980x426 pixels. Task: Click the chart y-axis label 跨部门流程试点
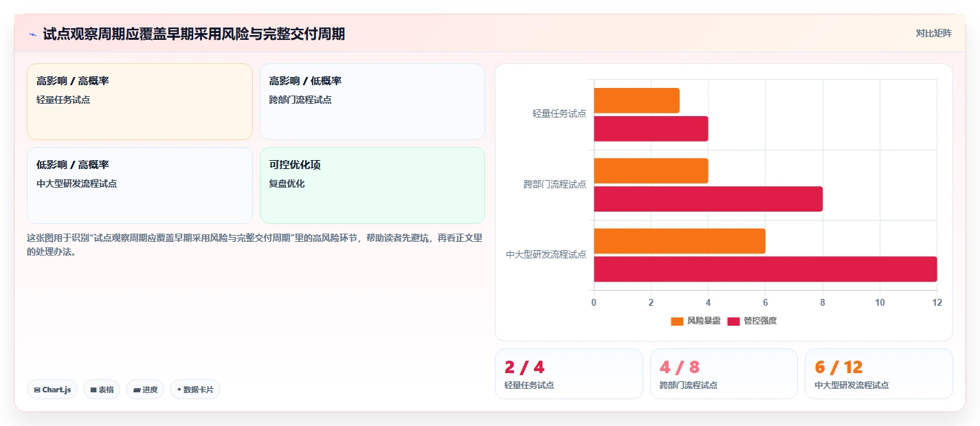click(x=555, y=184)
